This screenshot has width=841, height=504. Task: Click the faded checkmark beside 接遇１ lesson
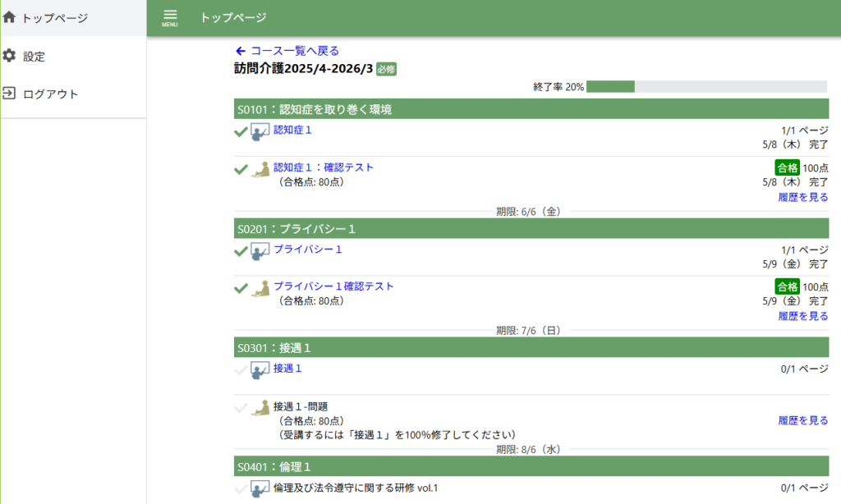241,370
